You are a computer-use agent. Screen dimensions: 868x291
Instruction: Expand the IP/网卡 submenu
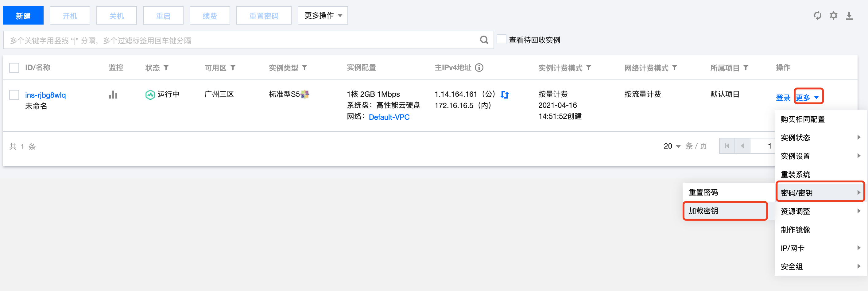[820, 248]
